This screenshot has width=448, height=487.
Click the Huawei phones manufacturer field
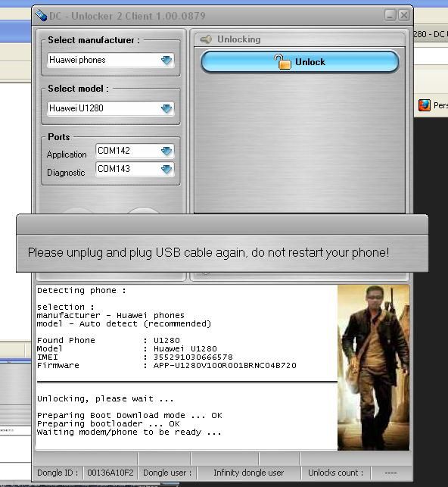(110, 60)
